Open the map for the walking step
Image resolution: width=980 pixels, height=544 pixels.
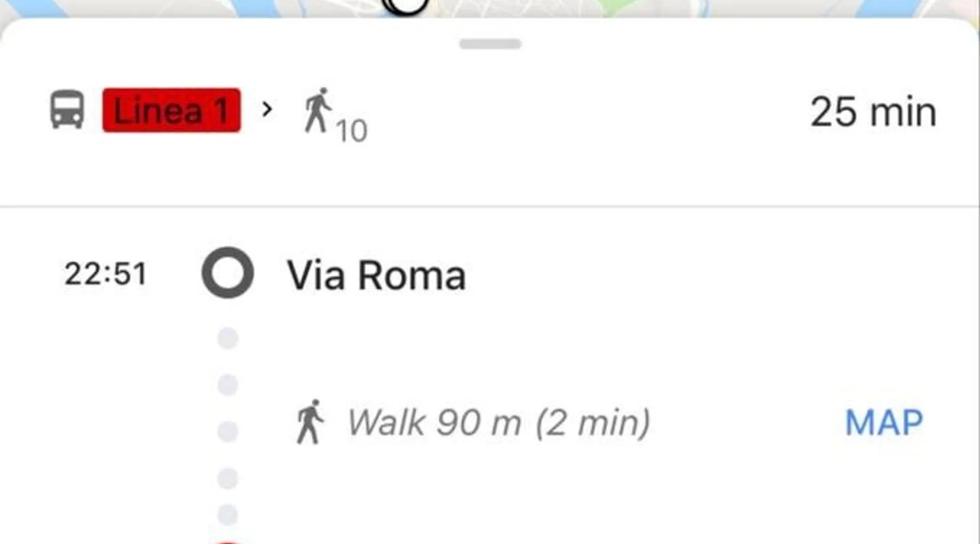(884, 423)
